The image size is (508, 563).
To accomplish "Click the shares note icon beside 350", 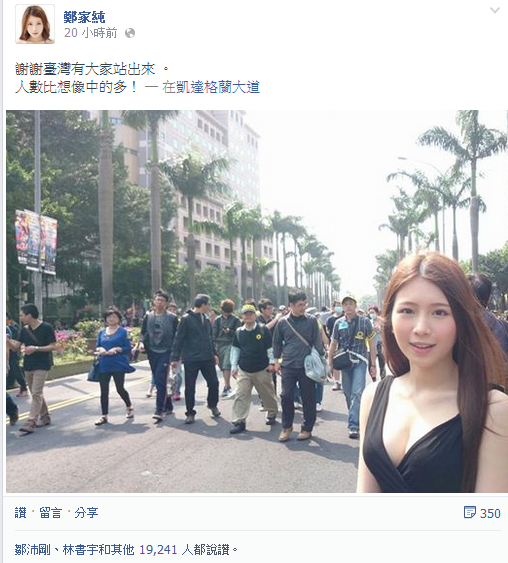I will [x=470, y=512].
